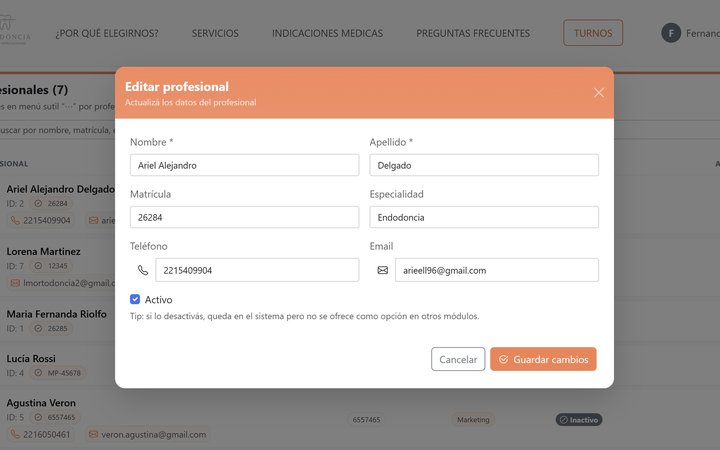This screenshot has height=450, width=720.
Task: Click the envelope icon by veron.agustina@gmail.com
Action: pyautogui.click(x=93, y=435)
